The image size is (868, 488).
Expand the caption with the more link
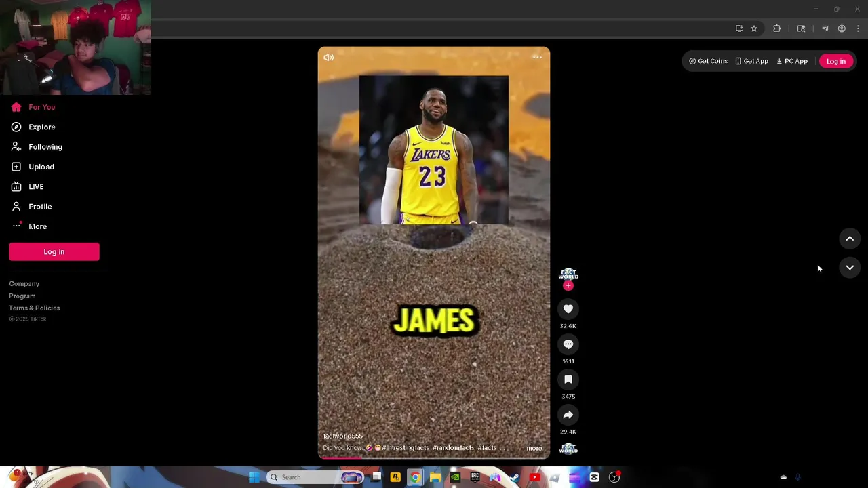(534, 448)
